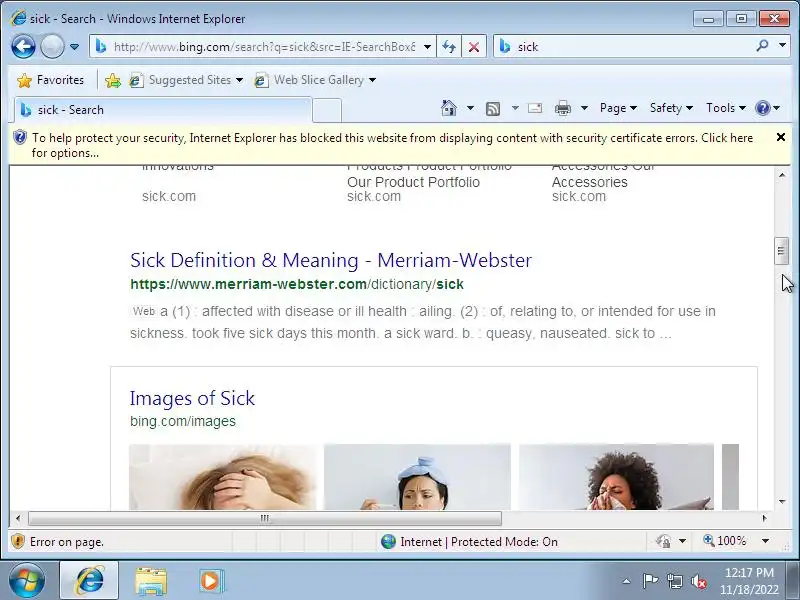800x600 pixels.
Task: Open the Tools menu
Action: 726,108
